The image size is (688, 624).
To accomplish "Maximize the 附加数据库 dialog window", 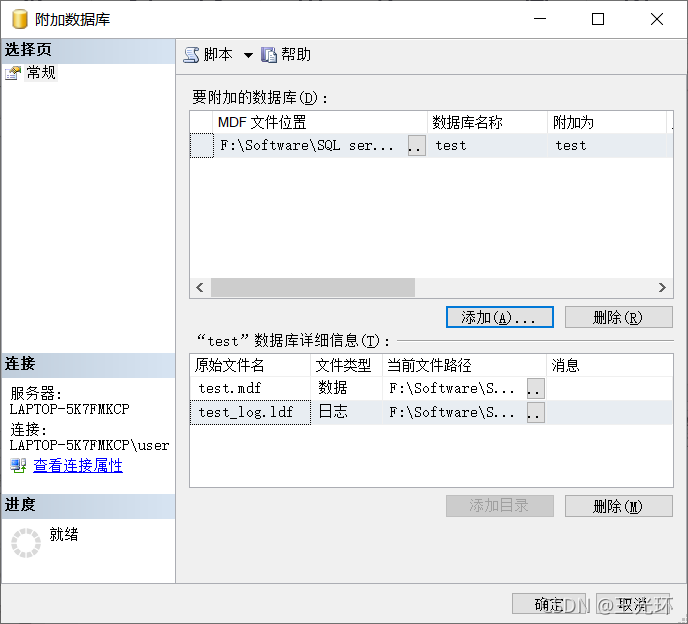I will pos(598,19).
